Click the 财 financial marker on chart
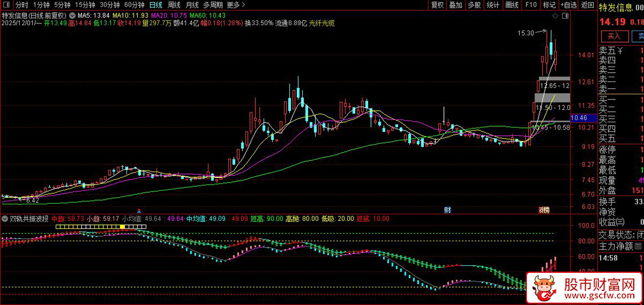This screenshot has width=644, height=305. 448,210
